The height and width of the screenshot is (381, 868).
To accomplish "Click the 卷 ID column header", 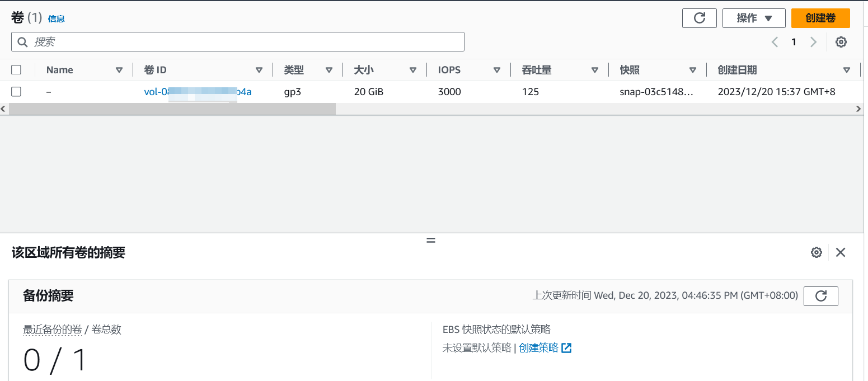I will point(156,70).
